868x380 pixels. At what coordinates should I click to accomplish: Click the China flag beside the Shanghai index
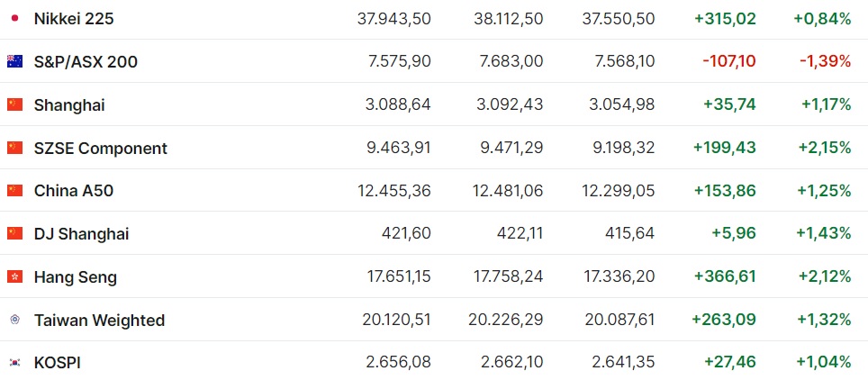14,104
